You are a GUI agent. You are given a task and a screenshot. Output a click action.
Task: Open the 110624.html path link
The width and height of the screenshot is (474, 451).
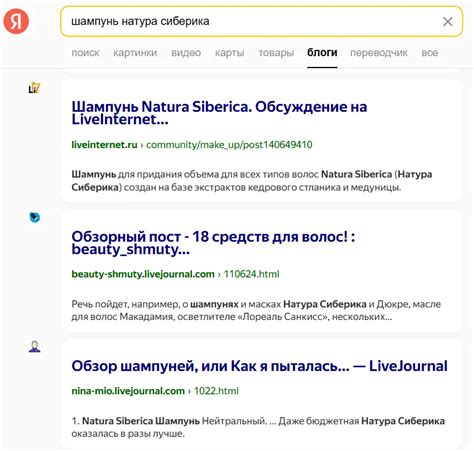[251, 274]
